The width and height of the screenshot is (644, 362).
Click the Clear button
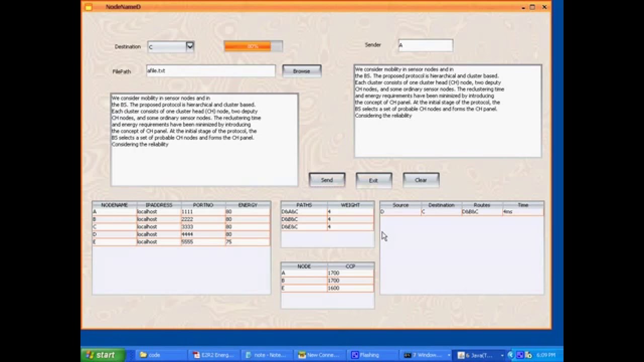[421, 180]
